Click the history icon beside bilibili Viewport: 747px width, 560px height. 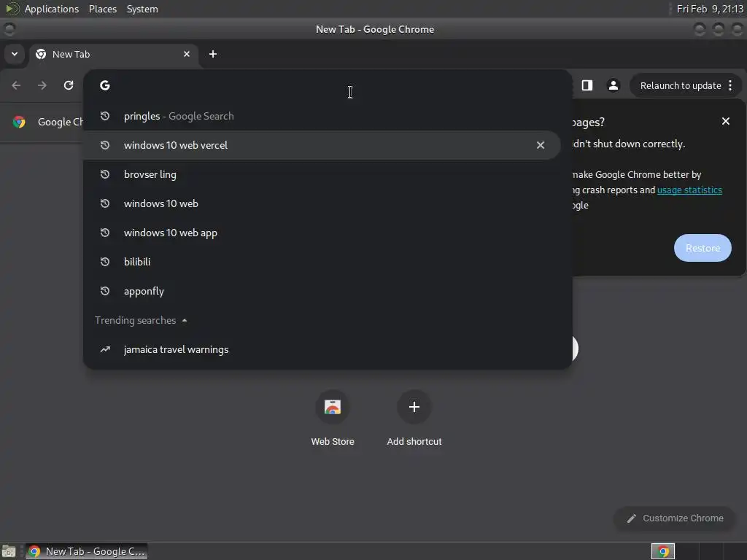105,262
